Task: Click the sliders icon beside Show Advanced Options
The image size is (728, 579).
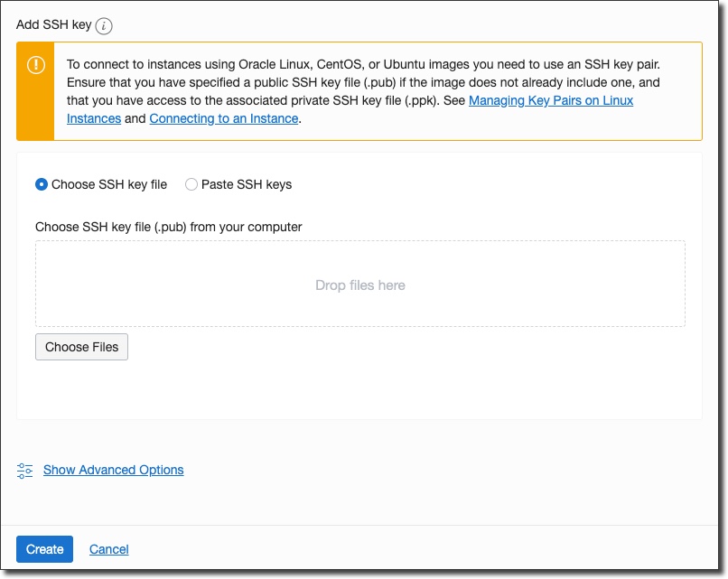Action: click(x=25, y=471)
